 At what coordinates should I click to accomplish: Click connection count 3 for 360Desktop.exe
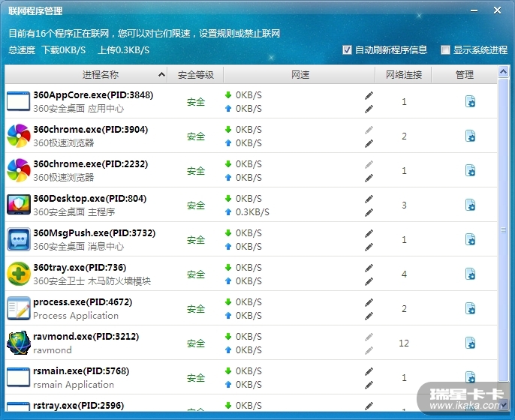(x=404, y=205)
